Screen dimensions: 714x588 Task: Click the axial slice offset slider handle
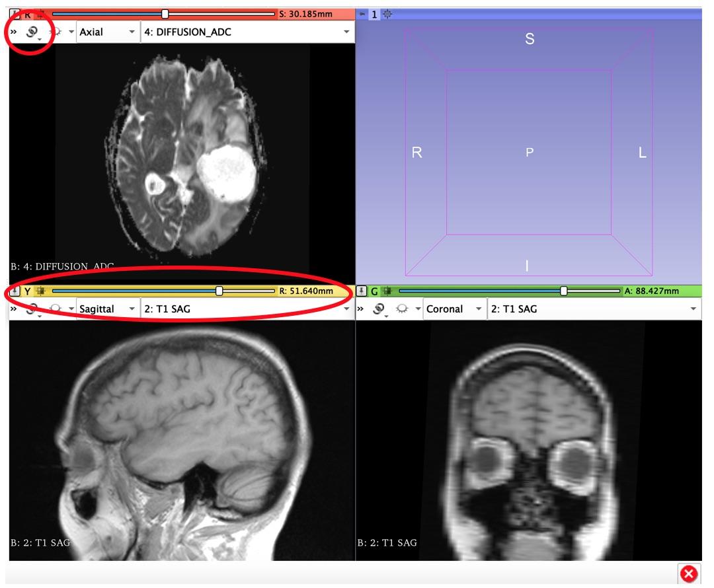click(164, 12)
